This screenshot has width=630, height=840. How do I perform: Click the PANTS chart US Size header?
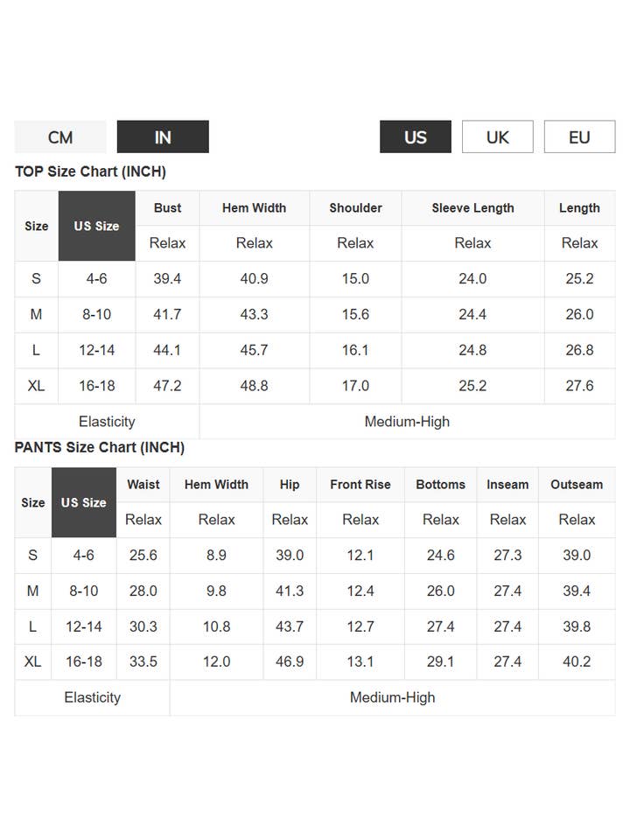tap(83, 502)
